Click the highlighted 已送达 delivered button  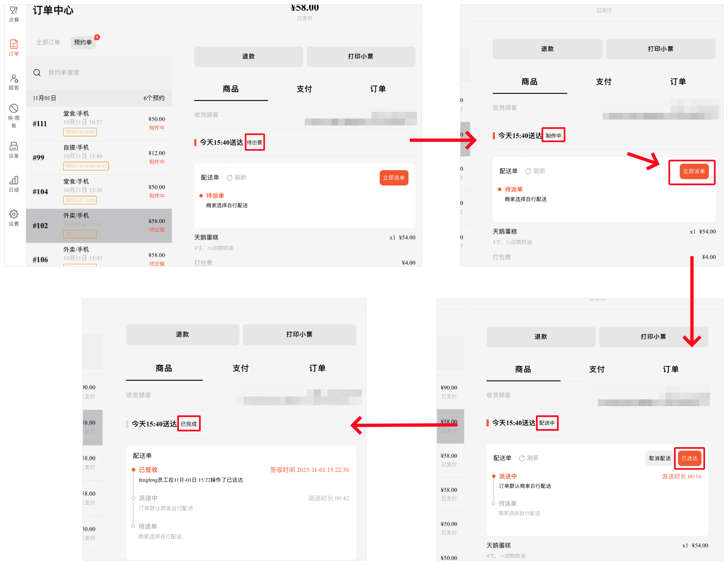coord(689,458)
